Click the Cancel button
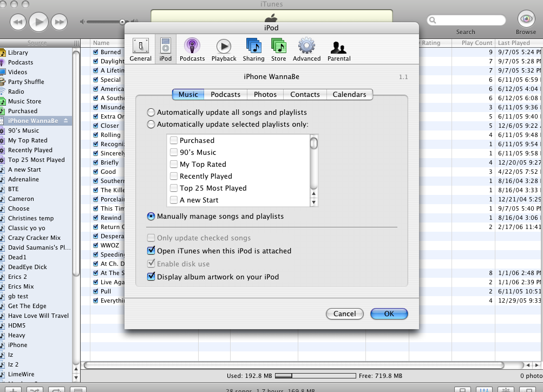 (344, 313)
